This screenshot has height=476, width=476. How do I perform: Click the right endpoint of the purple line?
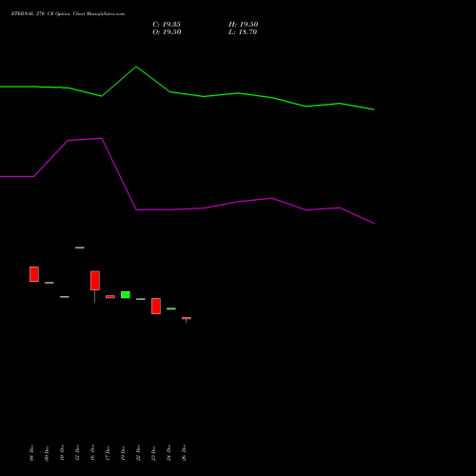click(374, 224)
